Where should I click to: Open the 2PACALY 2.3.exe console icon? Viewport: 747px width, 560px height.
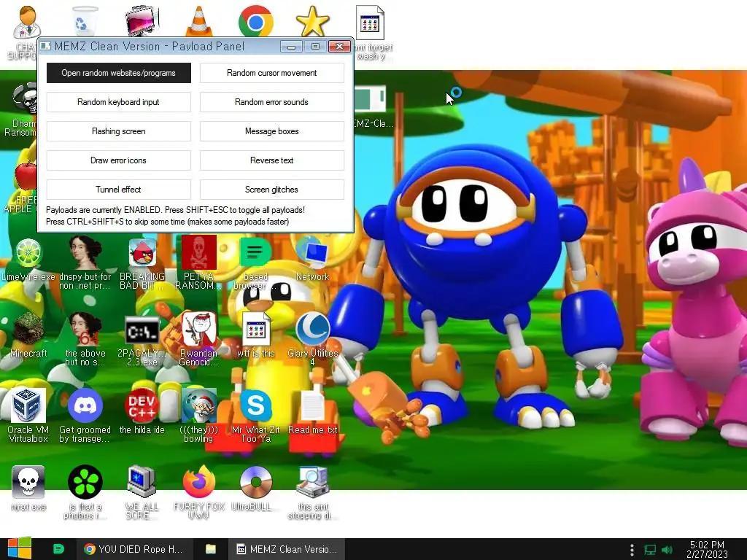pos(142,339)
